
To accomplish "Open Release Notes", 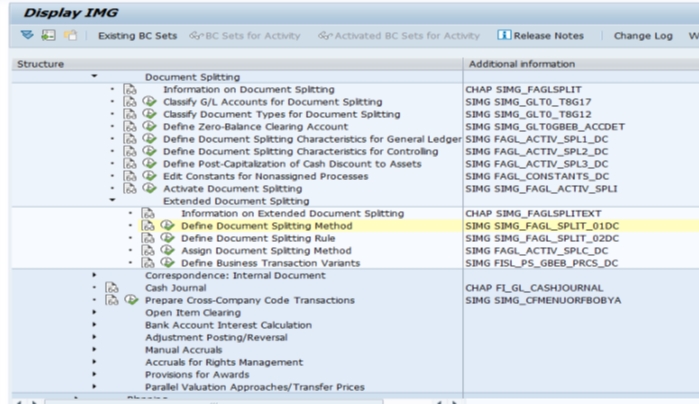I will [x=540, y=36].
